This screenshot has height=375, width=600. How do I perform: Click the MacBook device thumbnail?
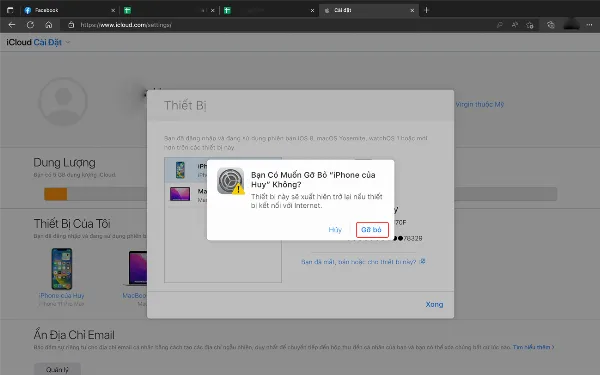[x=136, y=269]
